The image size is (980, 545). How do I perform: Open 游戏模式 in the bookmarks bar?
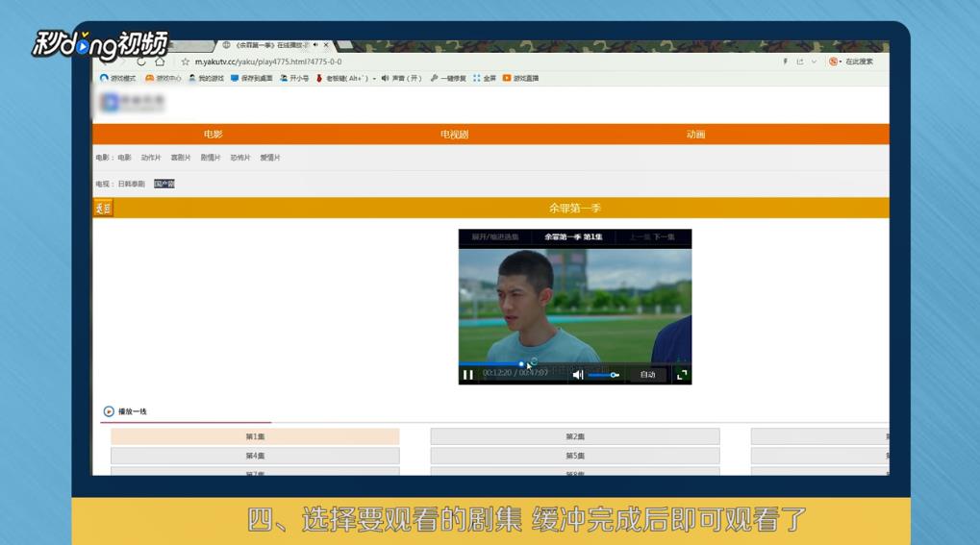117,78
